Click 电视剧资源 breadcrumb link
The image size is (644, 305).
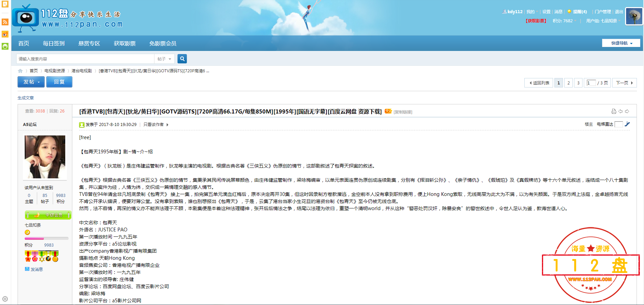[55, 71]
